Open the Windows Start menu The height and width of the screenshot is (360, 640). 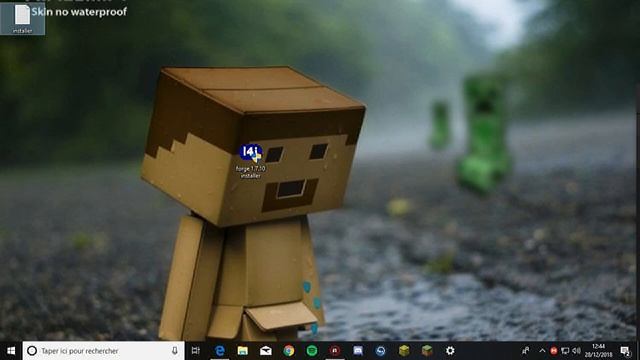tap(11, 351)
